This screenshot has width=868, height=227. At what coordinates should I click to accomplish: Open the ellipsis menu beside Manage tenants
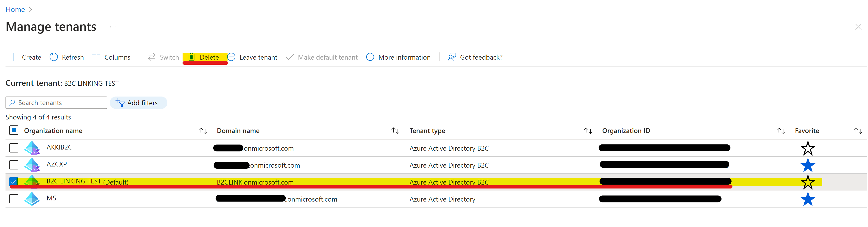point(113,27)
